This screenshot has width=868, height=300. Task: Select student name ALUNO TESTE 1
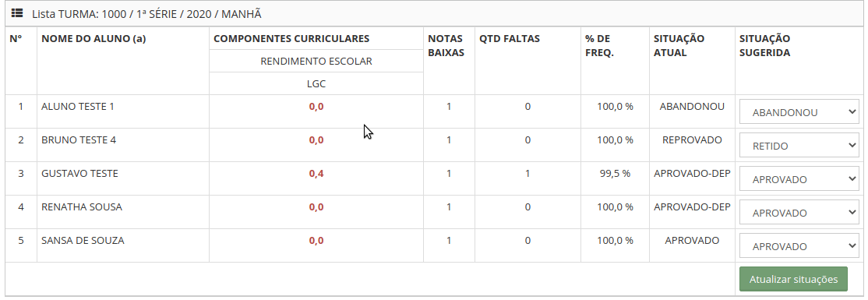pyautogui.click(x=77, y=106)
